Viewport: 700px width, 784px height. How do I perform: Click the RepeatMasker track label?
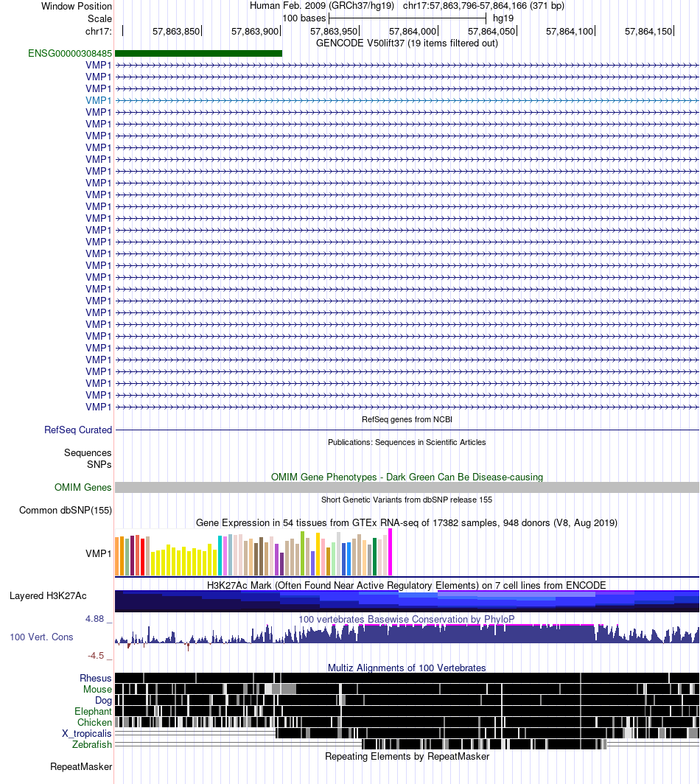[x=81, y=767]
